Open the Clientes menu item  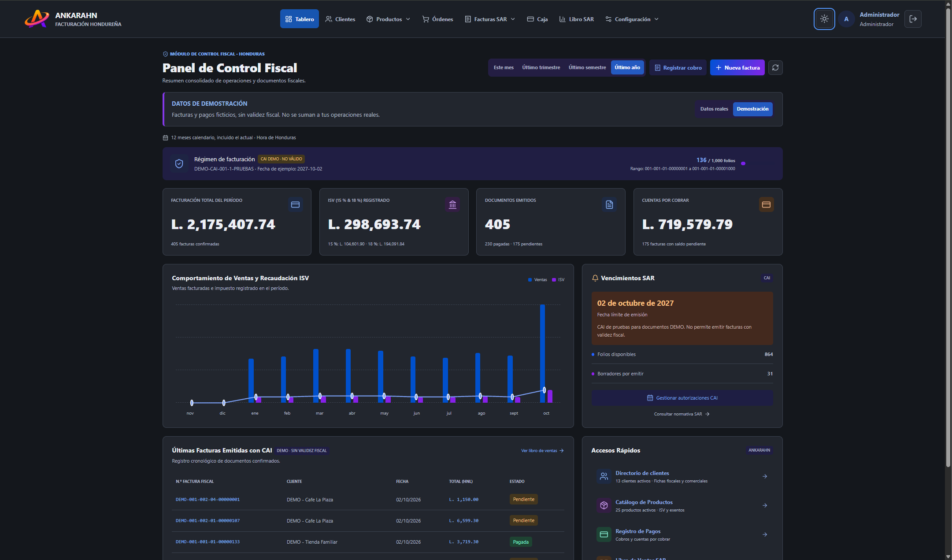click(340, 19)
